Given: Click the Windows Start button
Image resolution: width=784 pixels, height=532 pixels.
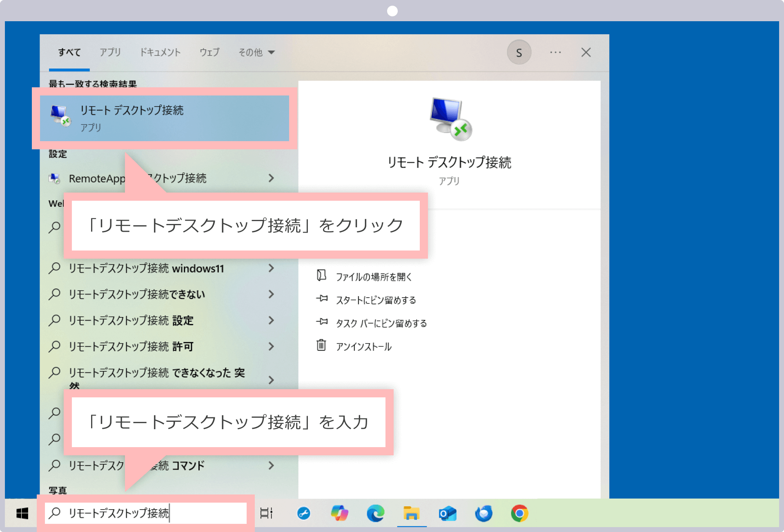Looking at the screenshot, I should point(22,513).
